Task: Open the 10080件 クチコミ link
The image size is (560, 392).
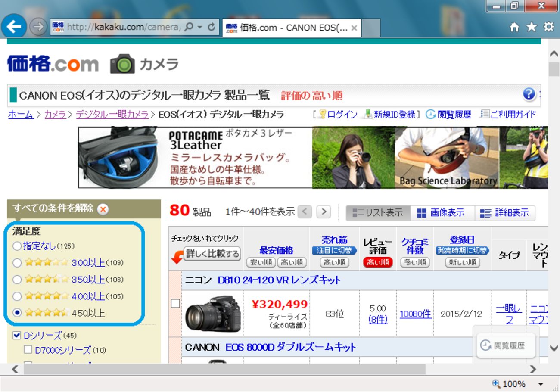Action: (415, 314)
